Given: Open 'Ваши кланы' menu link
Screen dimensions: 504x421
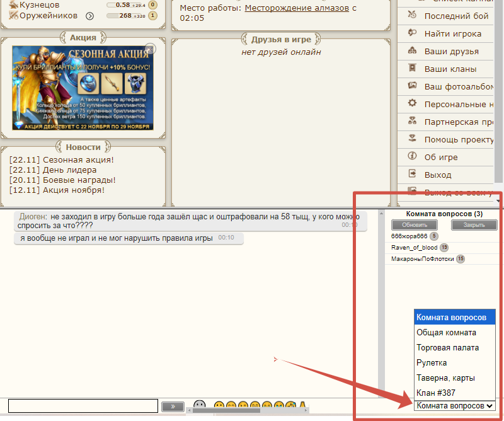Looking at the screenshot, I should pyautogui.click(x=450, y=69).
